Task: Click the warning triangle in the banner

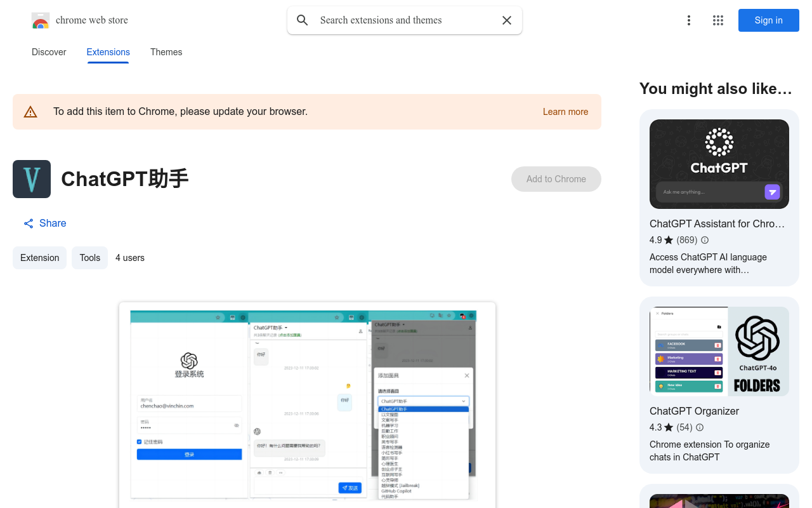Action: click(x=30, y=111)
